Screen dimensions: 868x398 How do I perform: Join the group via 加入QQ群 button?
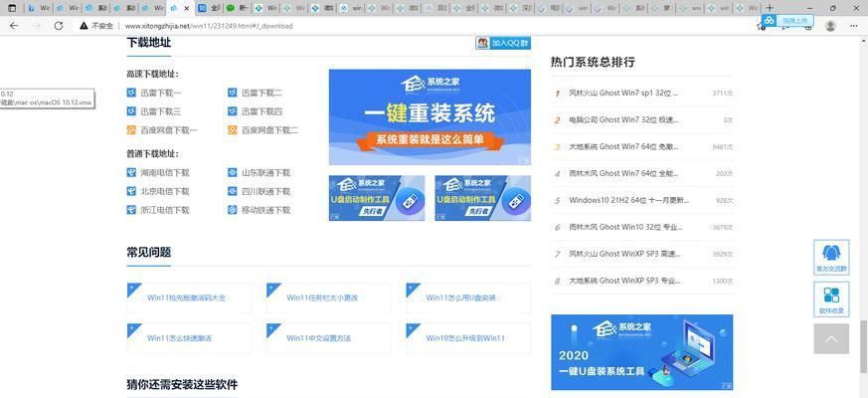[503, 43]
